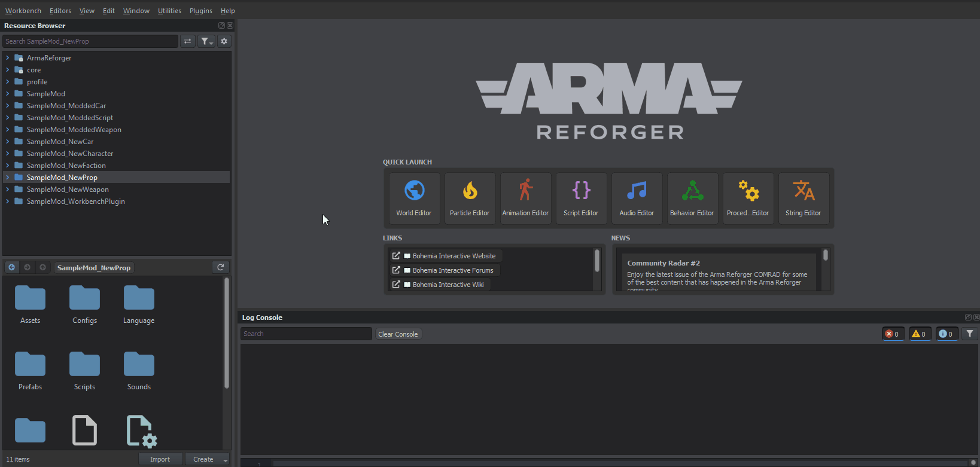Open the Sounds folder
This screenshot has height=467, width=980.
[139, 371]
